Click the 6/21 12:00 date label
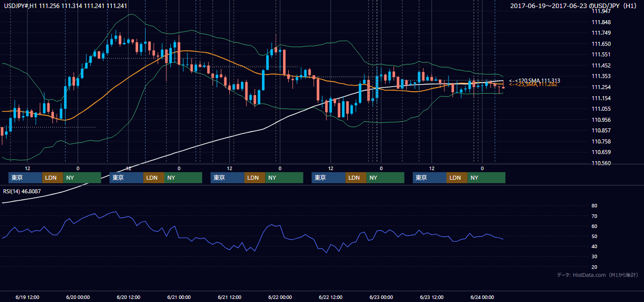This screenshot has height=302, width=644. [229, 297]
